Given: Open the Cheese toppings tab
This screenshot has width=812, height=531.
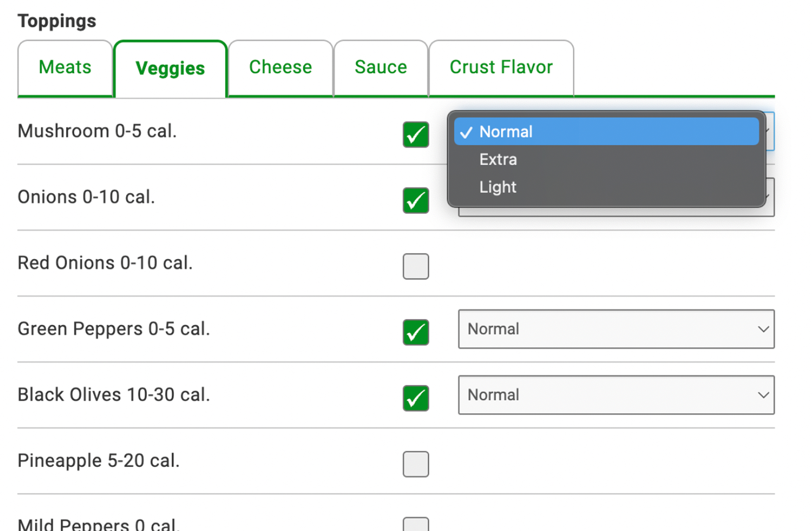Looking at the screenshot, I should tap(280, 67).
